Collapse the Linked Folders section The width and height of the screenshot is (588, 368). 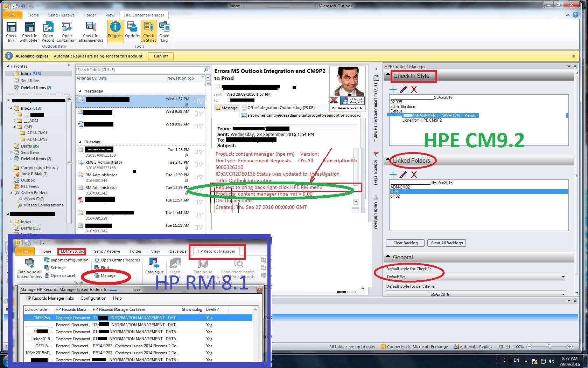pyautogui.click(x=388, y=159)
